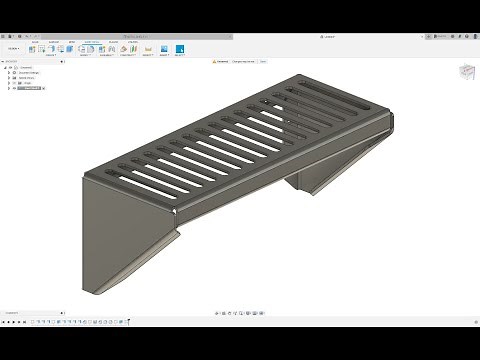The height and width of the screenshot is (360, 480).
Task: Select the Joint tool
Action: click(112, 49)
